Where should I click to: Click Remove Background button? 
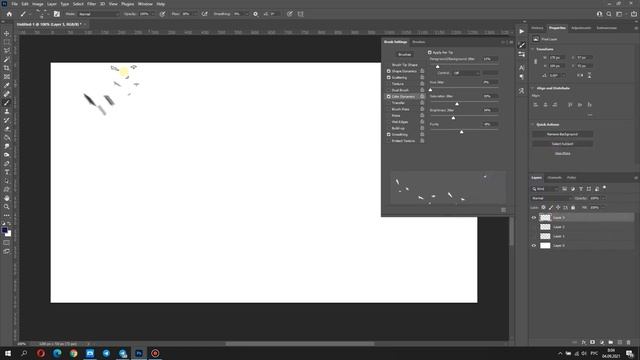pyautogui.click(x=562, y=134)
